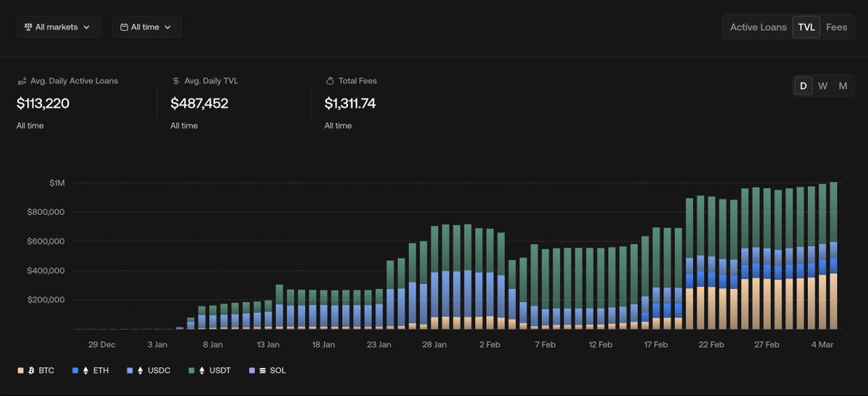Viewport: 868px width, 396px height.
Task: Click the 13 Jan bar in chart
Action: [x=268, y=314]
